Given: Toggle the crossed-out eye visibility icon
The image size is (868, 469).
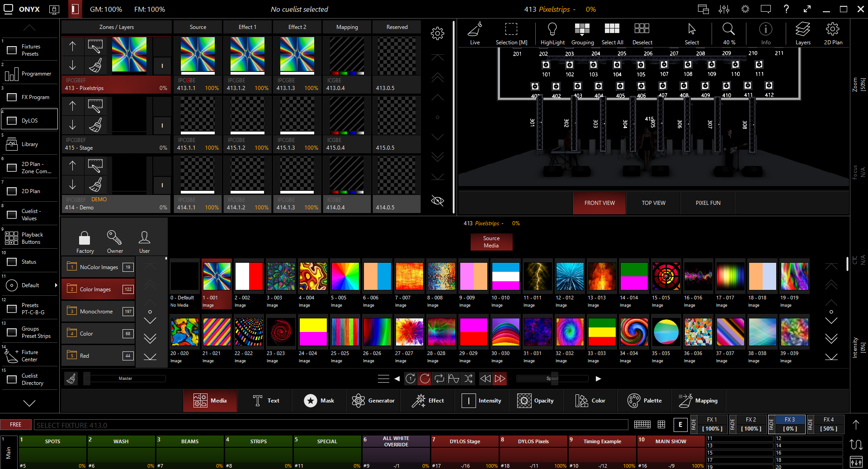Looking at the screenshot, I should click(437, 201).
